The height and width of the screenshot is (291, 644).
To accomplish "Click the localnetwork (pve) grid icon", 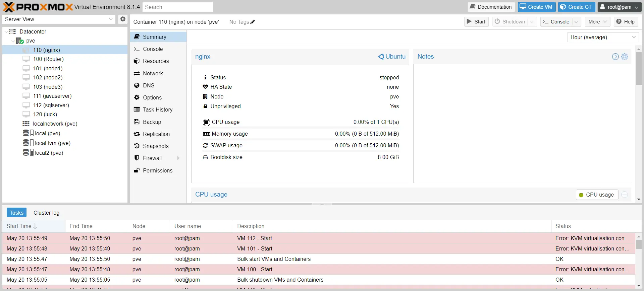I will 26,124.
